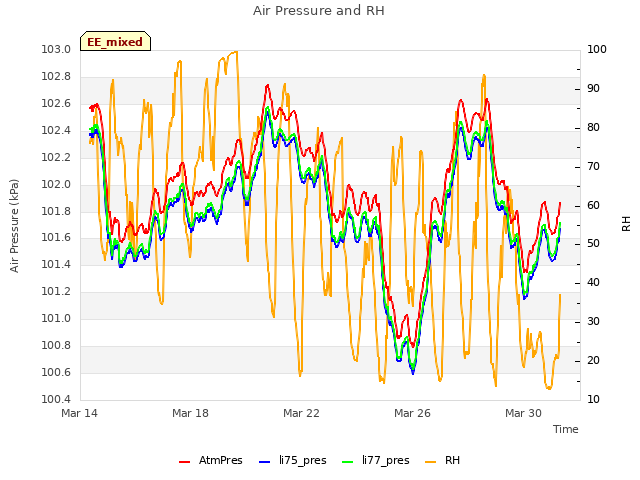Click the 101.6 pressure axis tick

point(56,238)
